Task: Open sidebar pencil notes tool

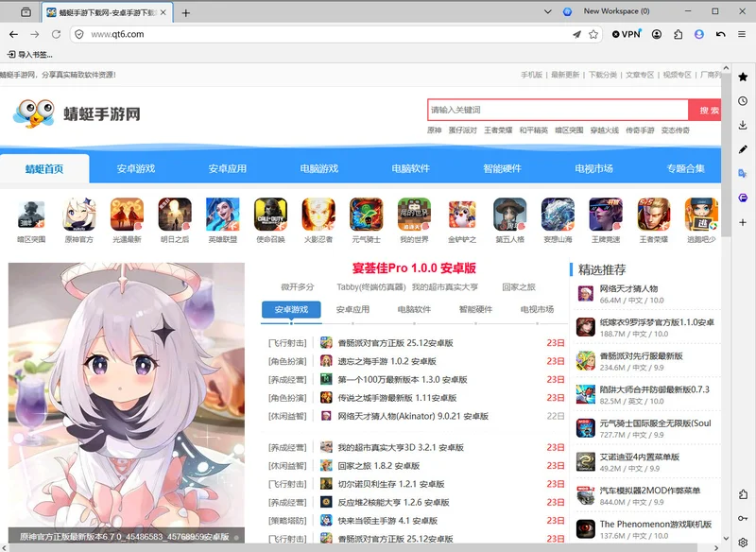Action: pos(743,149)
